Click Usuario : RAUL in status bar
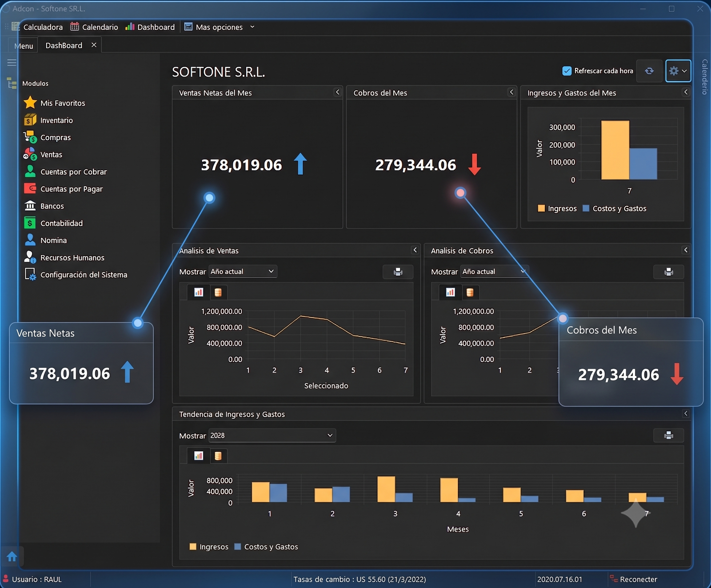This screenshot has height=588, width=711. (x=37, y=580)
